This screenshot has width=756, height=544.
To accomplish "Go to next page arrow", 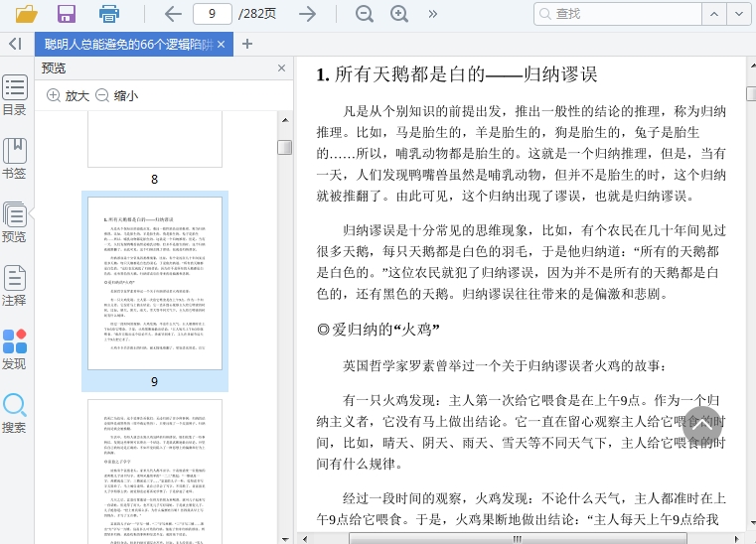I will (308, 14).
